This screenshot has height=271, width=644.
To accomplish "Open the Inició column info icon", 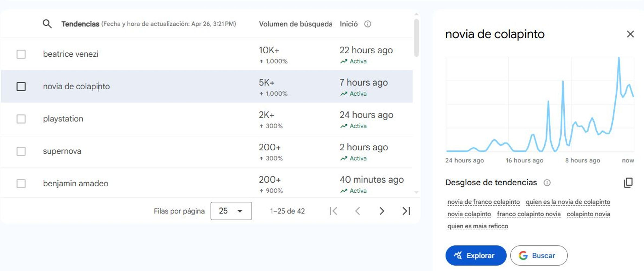I will click(367, 24).
